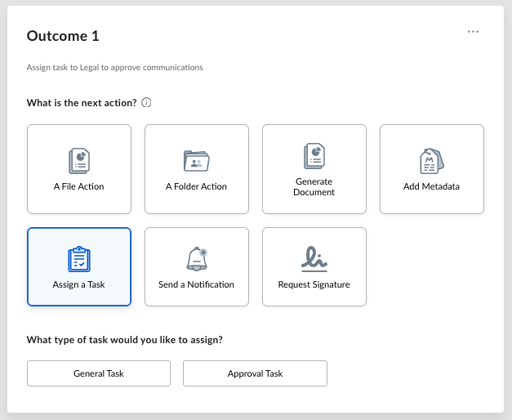This screenshot has width=512, height=420.
Task: Click the "Assign a Task" label text
Action: point(79,284)
